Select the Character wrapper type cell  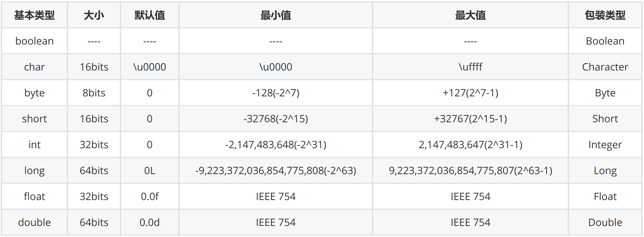click(605, 67)
